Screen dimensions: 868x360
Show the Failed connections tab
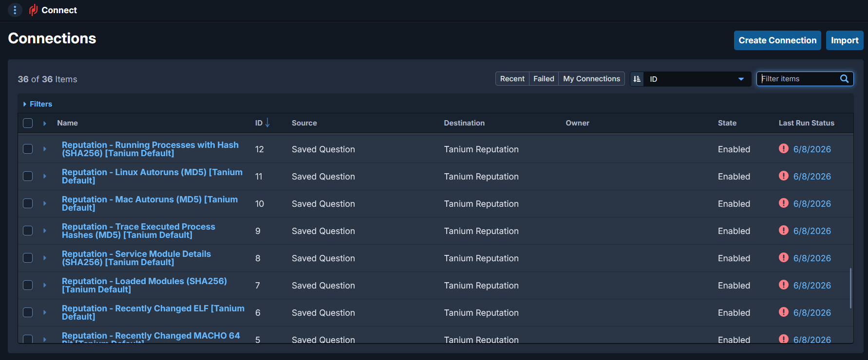click(x=544, y=79)
